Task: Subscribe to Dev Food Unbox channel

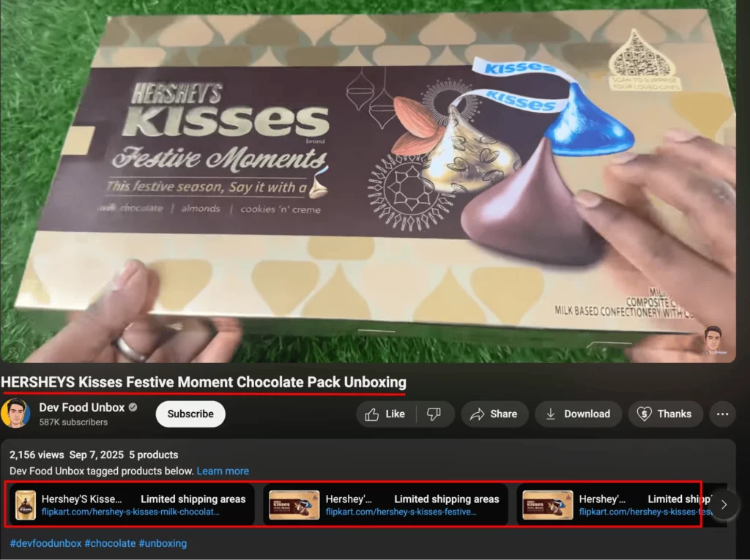Action: coord(190,414)
